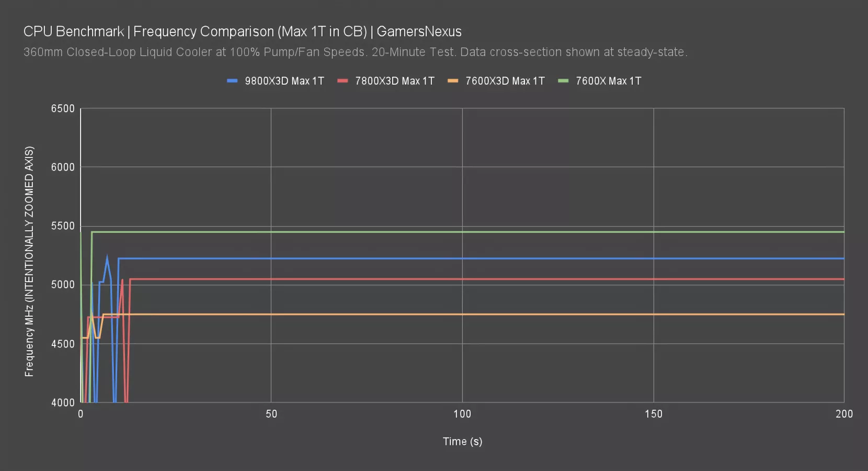The image size is (868, 471).
Task: Click the chart title mentioning GamersNexus
Action: tap(242, 31)
